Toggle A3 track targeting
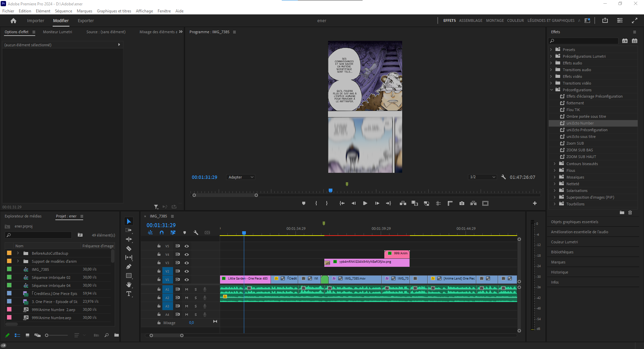The image size is (644, 349). pos(167,306)
